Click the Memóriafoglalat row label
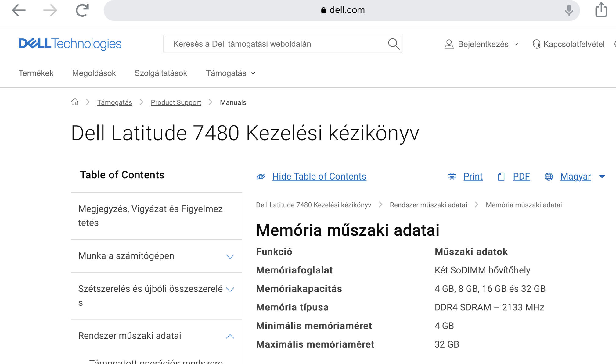This screenshot has width=616, height=364. click(294, 270)
